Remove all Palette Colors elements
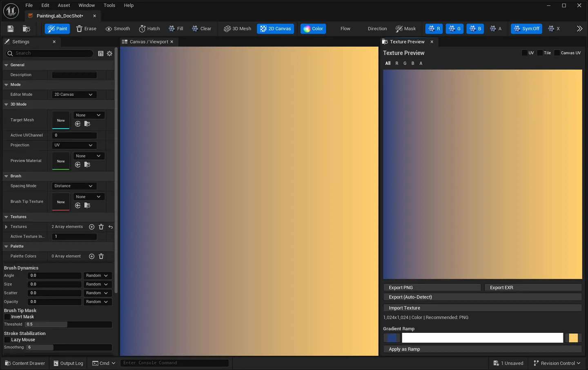The image size is (588, 370). tap(101, 256)
